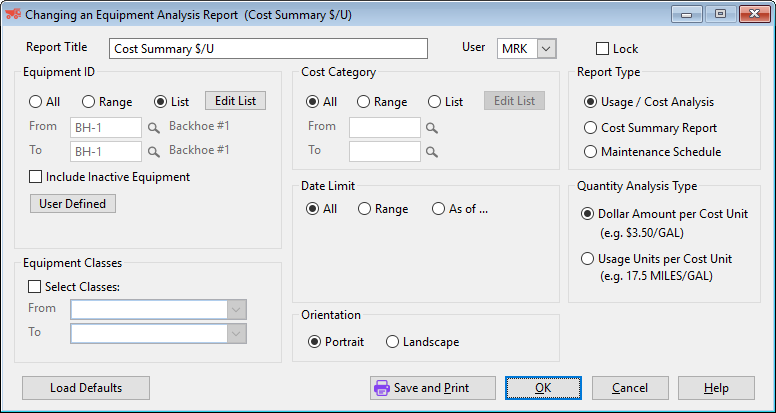Screen dimensions: 776x413
Task: Expand the Equipment Classes From dropdown
Action: coord(237,310)
